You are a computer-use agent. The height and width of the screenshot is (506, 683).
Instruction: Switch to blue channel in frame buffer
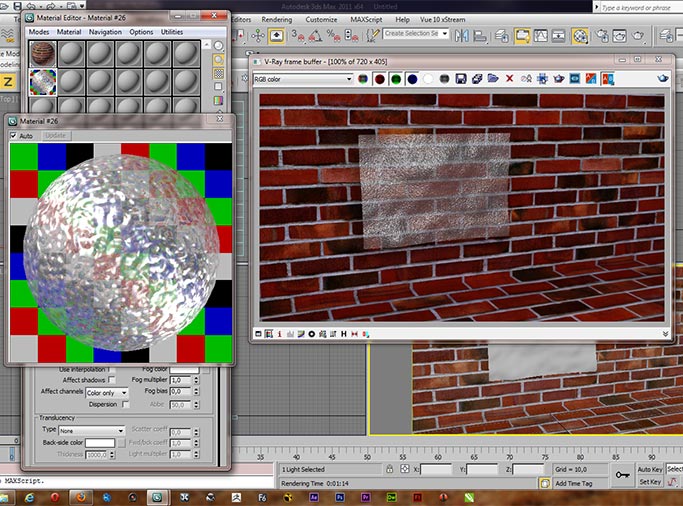412,79
